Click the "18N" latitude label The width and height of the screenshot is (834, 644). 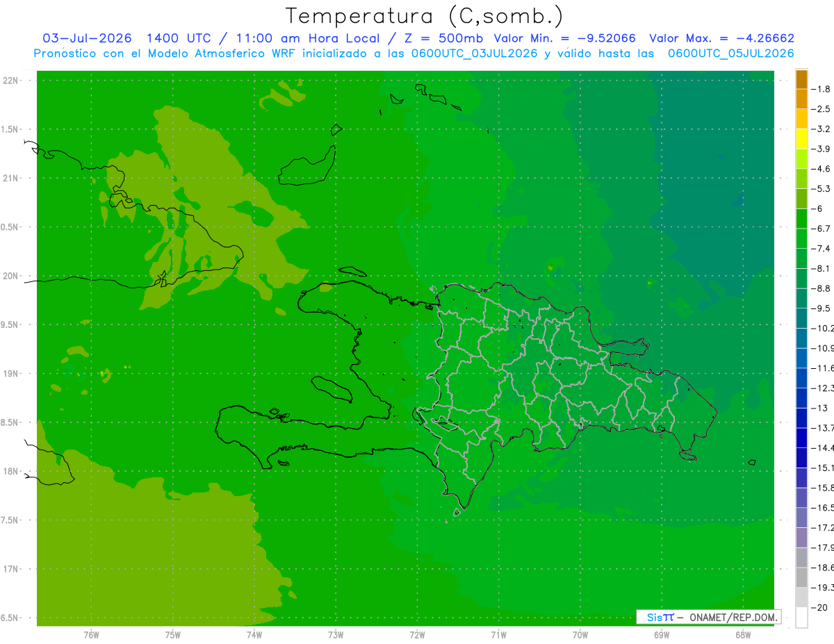coord(11,472)
